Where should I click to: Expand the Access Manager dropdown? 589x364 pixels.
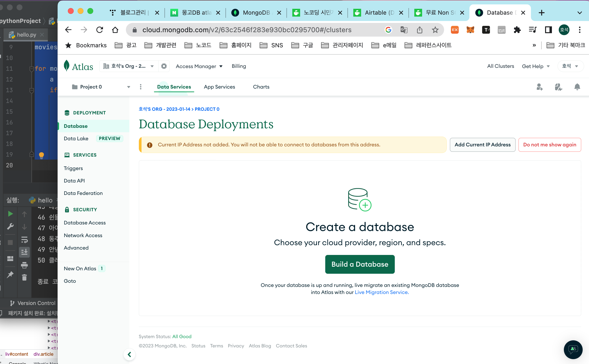(x=199, y=66)
